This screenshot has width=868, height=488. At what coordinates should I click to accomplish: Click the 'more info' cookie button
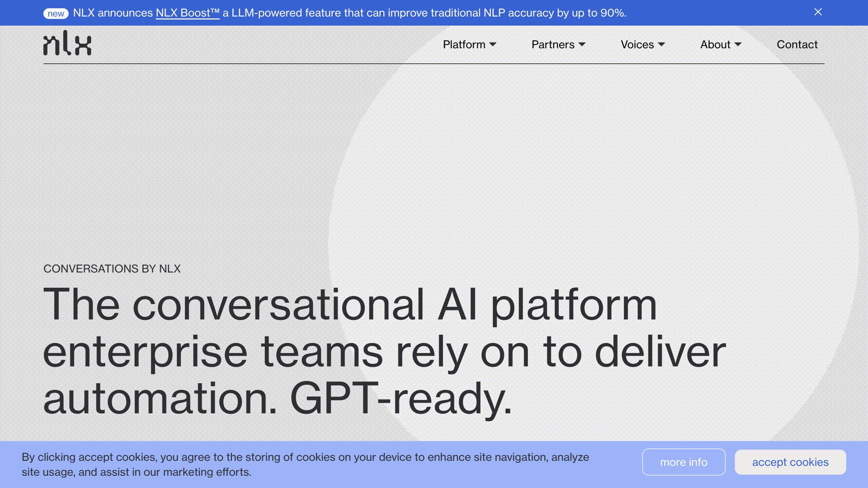[x=684, y=462]
